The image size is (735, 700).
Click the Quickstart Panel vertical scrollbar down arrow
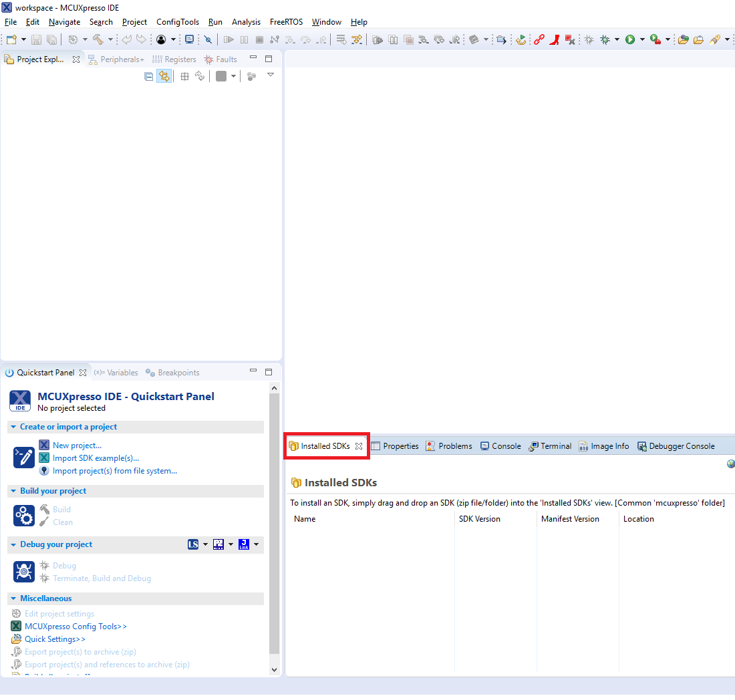(274, 669)
